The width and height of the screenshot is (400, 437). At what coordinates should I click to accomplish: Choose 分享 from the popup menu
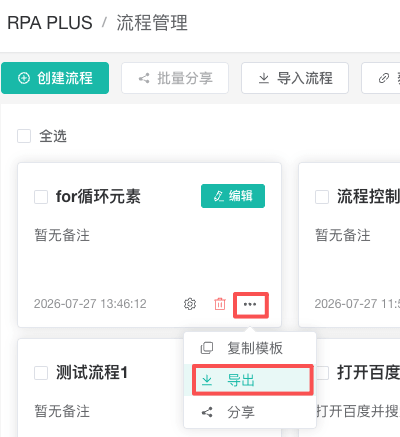[250, 412]
